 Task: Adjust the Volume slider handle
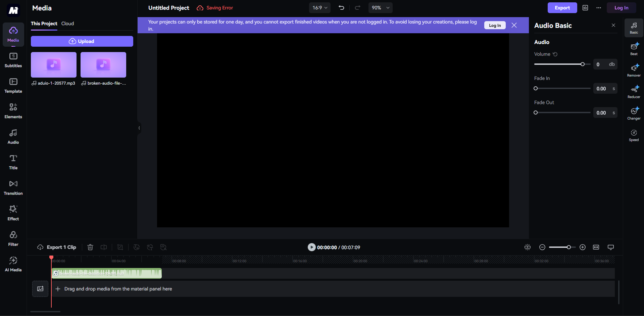[x=583, y=64]
